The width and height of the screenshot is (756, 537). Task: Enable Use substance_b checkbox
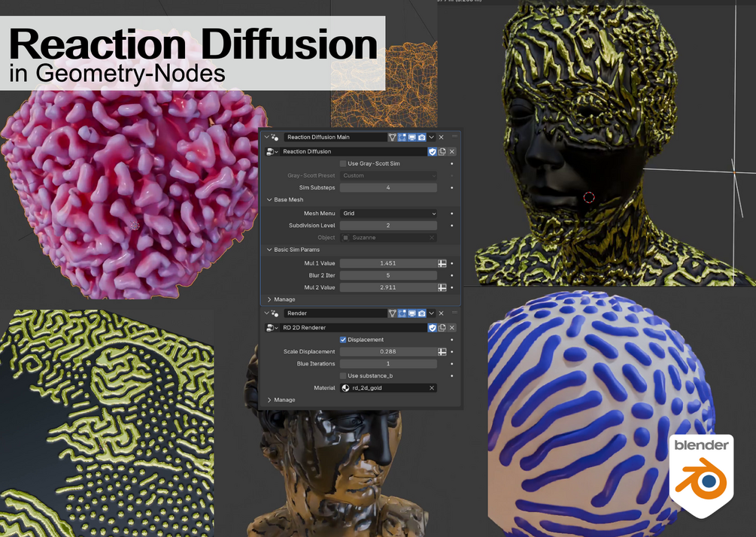click(343, 376)
